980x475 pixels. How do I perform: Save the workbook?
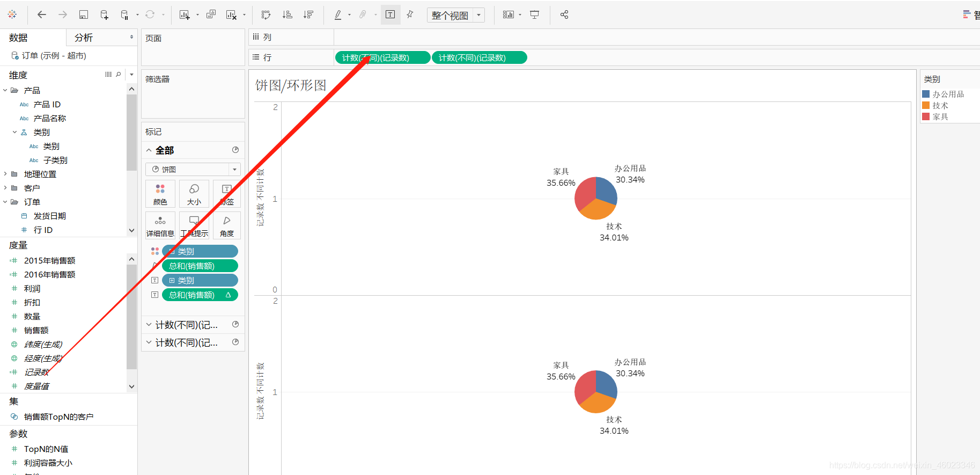pos(84,14)
